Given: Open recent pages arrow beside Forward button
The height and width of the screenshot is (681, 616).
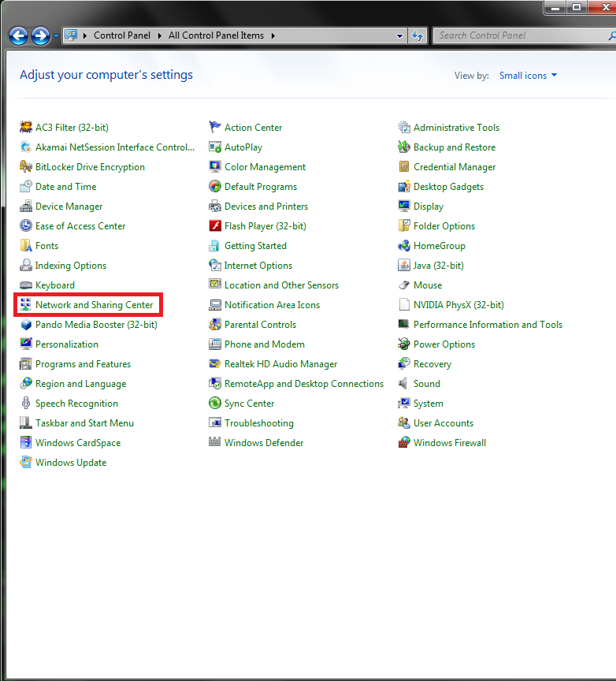Looking at the screenshot, I should point(56,36).
